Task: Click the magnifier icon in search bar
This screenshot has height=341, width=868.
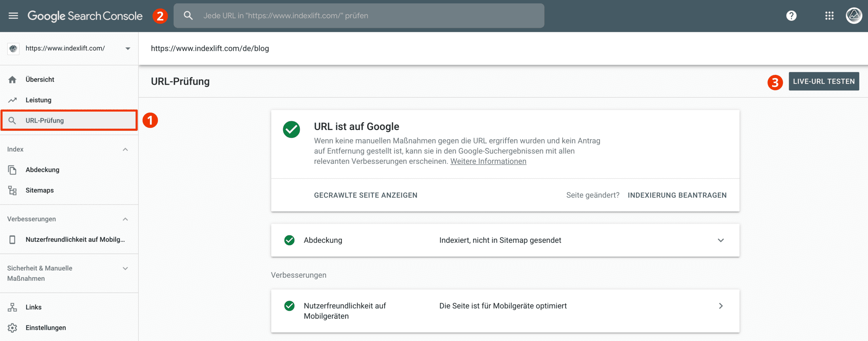Action: 188,16
